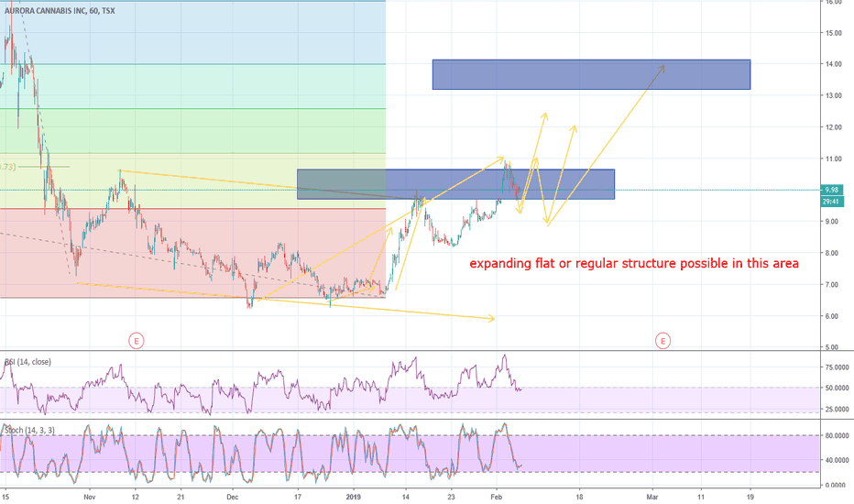Click the Mar date axis label
This screenshot has height=504, width=854.
click(652, 497)
